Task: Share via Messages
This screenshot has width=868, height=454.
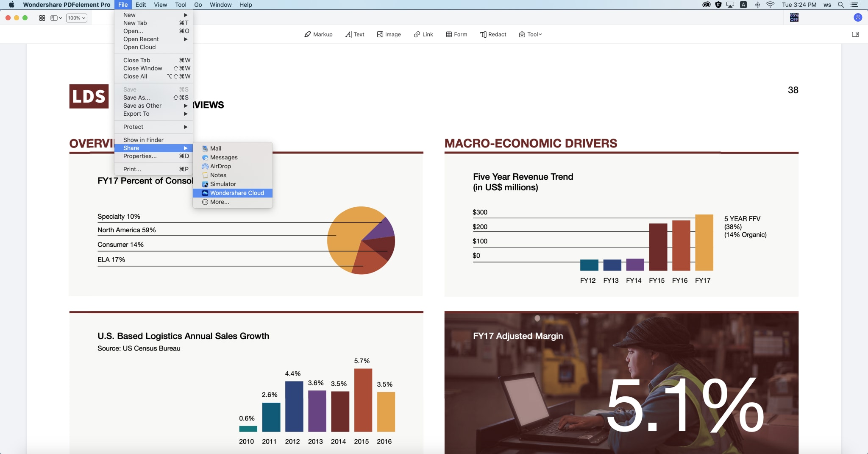Action: tap(233, 157)
